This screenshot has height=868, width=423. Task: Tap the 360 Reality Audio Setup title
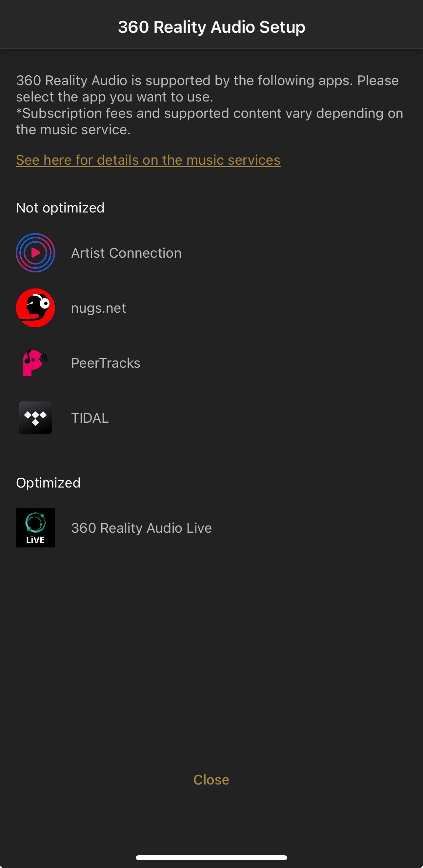point(211,27)
